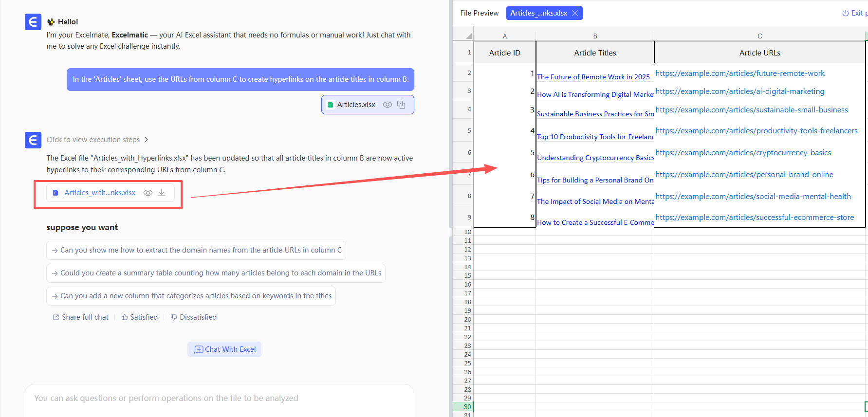Click the Exit preview power icon
868x417 pixels.
[x=846, y=13]
